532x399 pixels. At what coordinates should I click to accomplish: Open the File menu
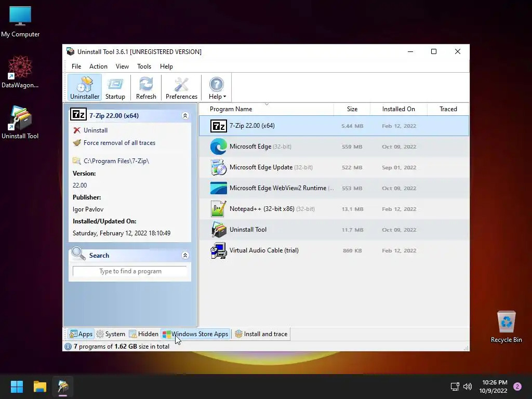pyautogui.click(x=76, y=66)
